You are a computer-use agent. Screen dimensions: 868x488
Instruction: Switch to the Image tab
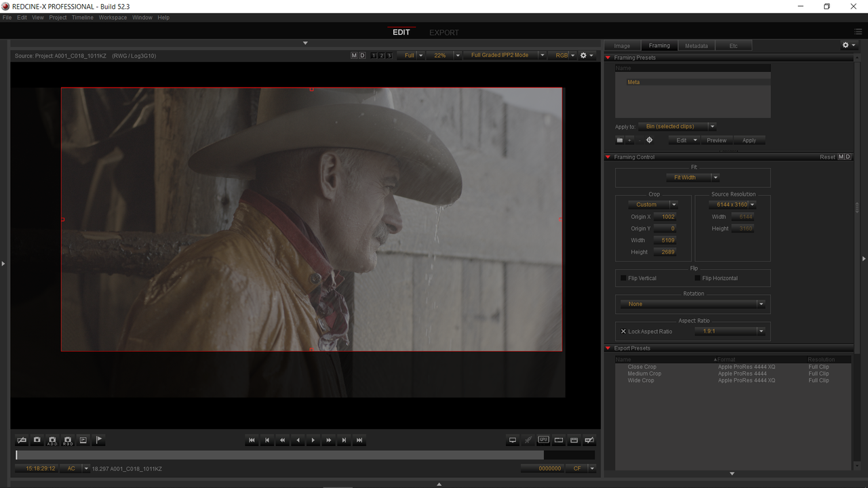coord(622,46)
